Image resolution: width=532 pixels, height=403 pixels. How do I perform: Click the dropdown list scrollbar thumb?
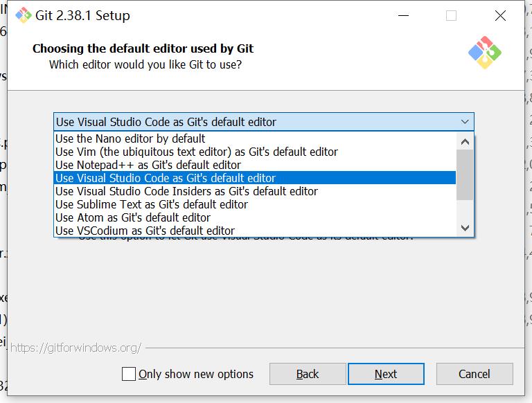click(x=465, y=174)
